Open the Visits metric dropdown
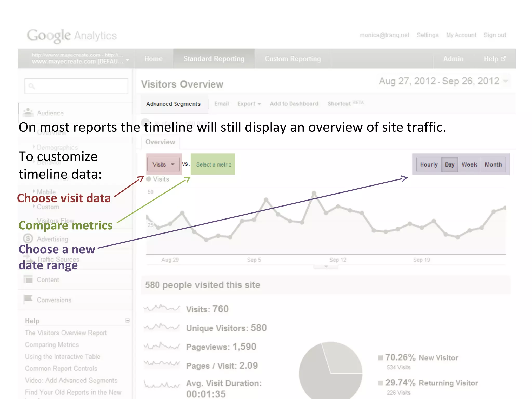 pyautogui.click(x=163, y=164)
